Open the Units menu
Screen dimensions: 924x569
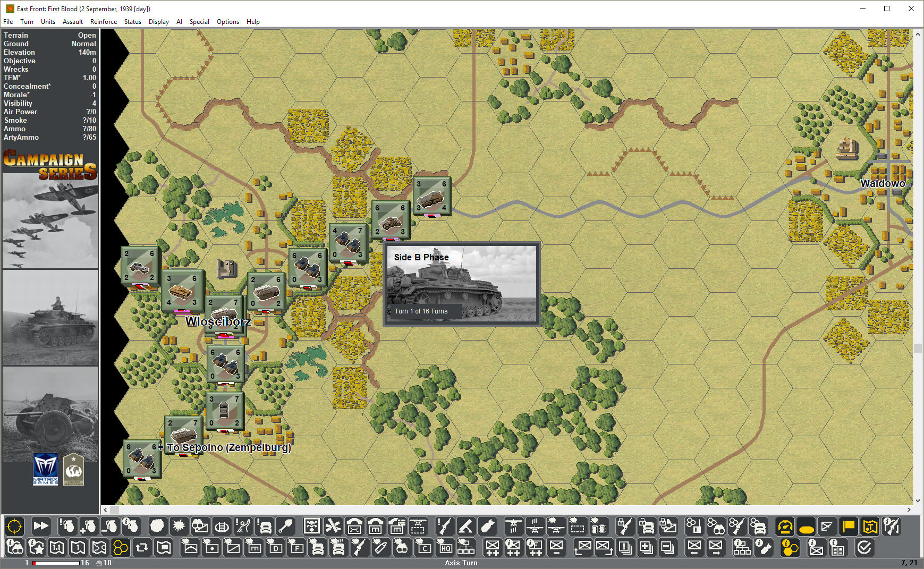(x=48, y=22)
